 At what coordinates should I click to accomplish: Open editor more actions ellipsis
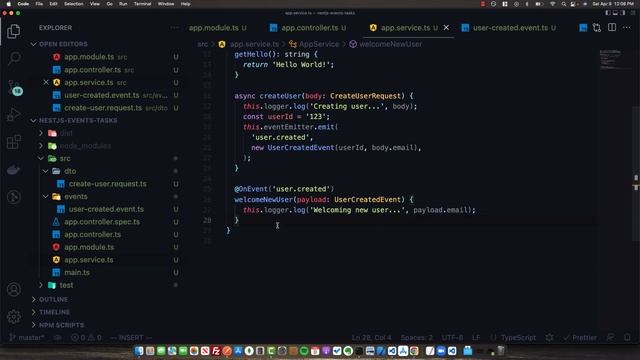click(627, 27)
